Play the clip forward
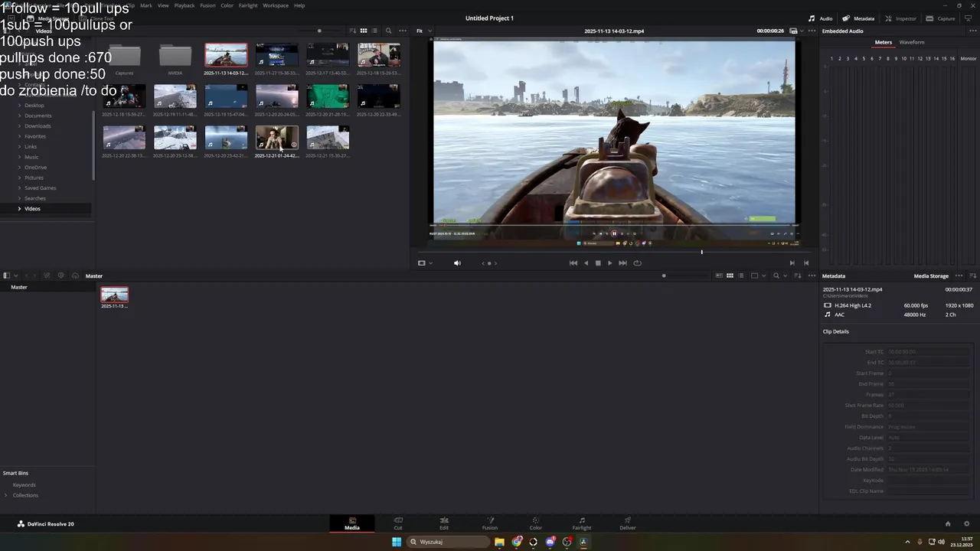This screenshot has width=980, height=551. pos(609,263)
